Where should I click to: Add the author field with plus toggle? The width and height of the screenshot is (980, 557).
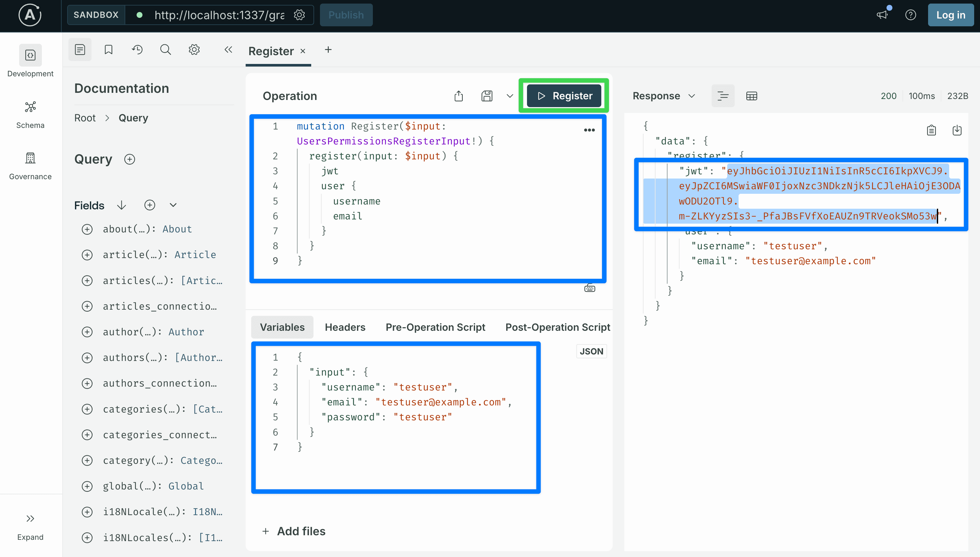pyautogui.click(x=87, y=332)
